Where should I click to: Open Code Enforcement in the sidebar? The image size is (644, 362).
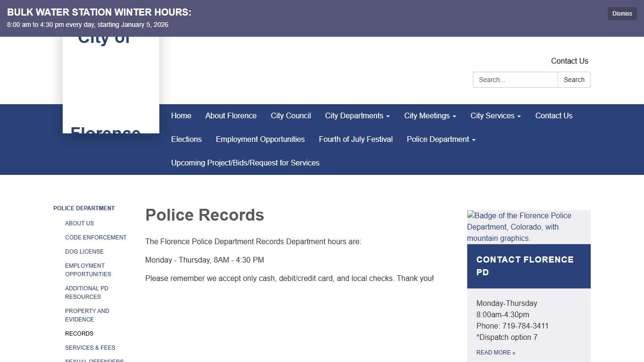[x=96, y=237]
